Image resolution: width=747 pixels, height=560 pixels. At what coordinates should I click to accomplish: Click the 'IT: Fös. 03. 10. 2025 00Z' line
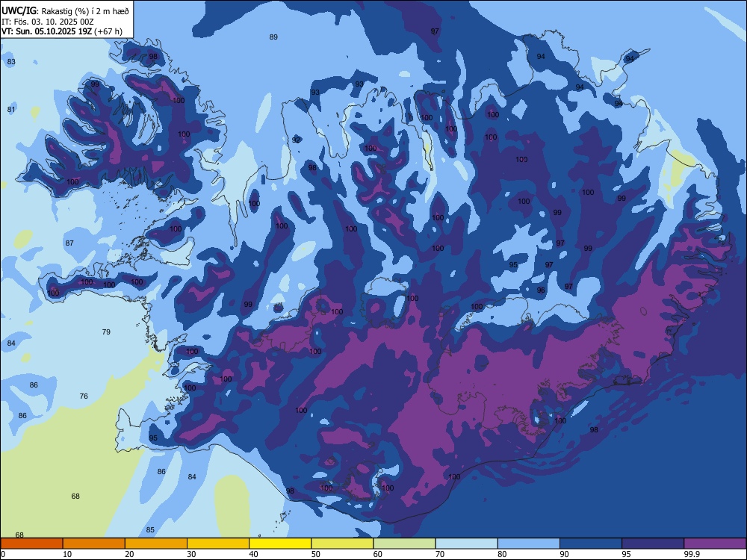[x=47, y=22]
